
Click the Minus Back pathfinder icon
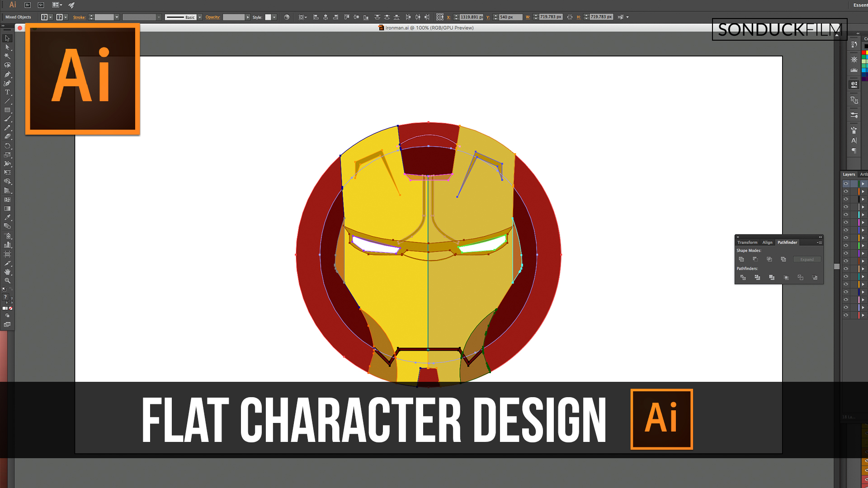815,277
